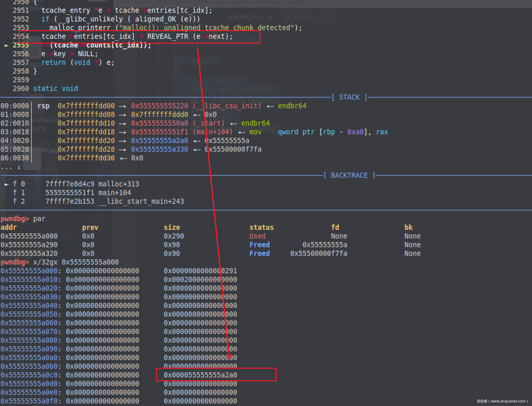Click the current-line arrow marker at line 2955
This screenshot has width=532, height=406.
[x=7, y=45]
